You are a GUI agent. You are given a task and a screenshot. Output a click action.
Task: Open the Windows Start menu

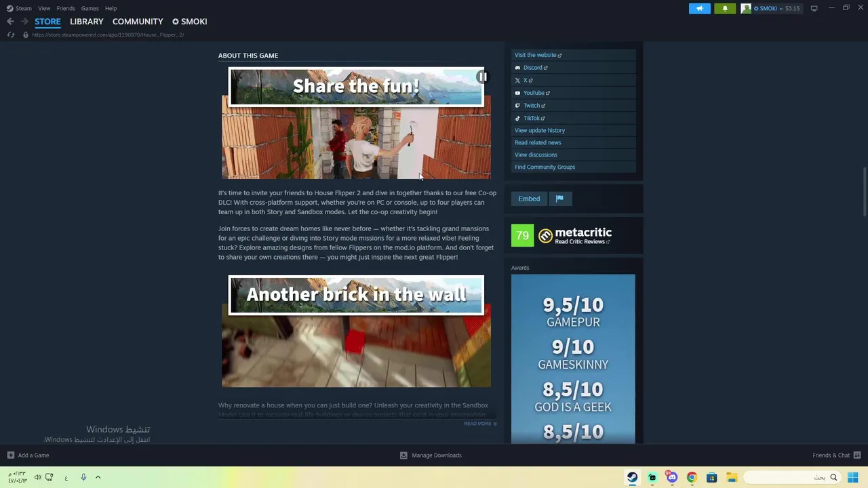[853, 477]
